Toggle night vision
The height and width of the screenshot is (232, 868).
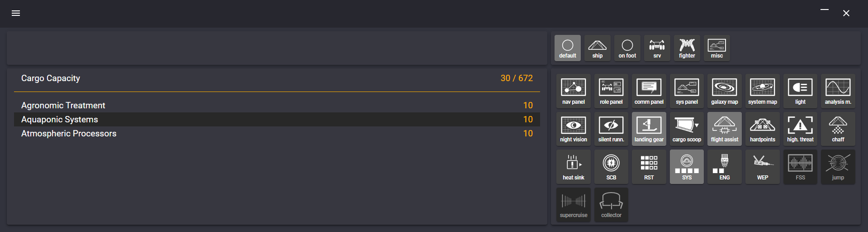[x=573, y=129]
